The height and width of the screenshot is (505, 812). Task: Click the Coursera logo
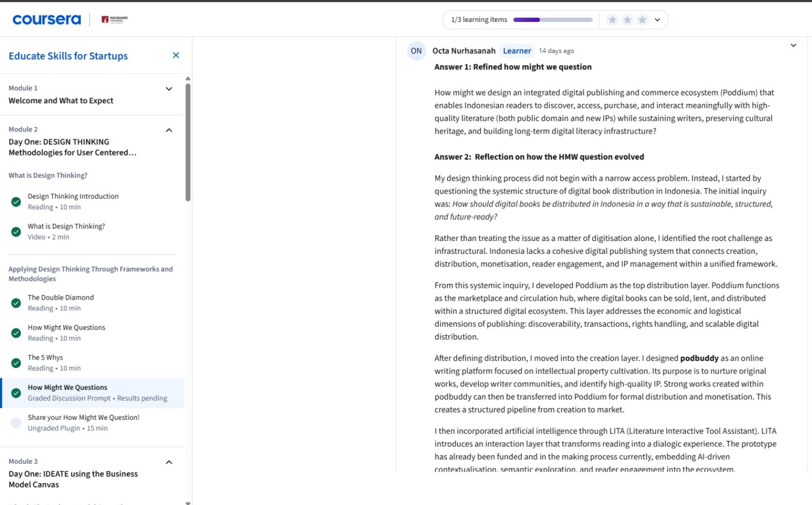(x=47, y=20)
